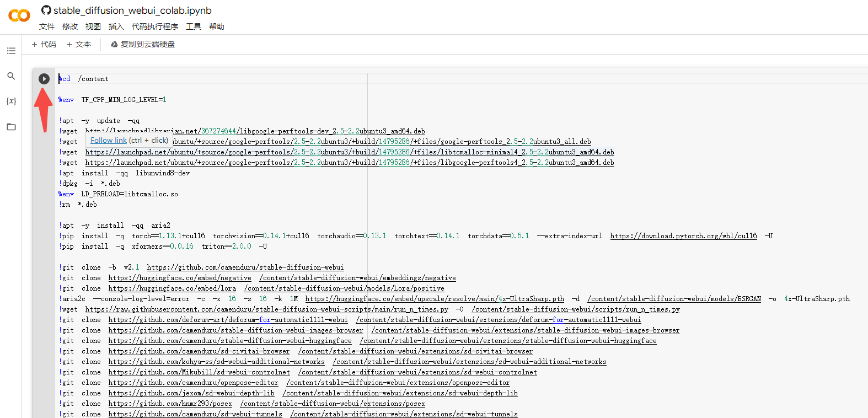Open the Files folder icon in sidebar
Image resolution: width=868 pixels, height=418 pixels.
(11, 127)
